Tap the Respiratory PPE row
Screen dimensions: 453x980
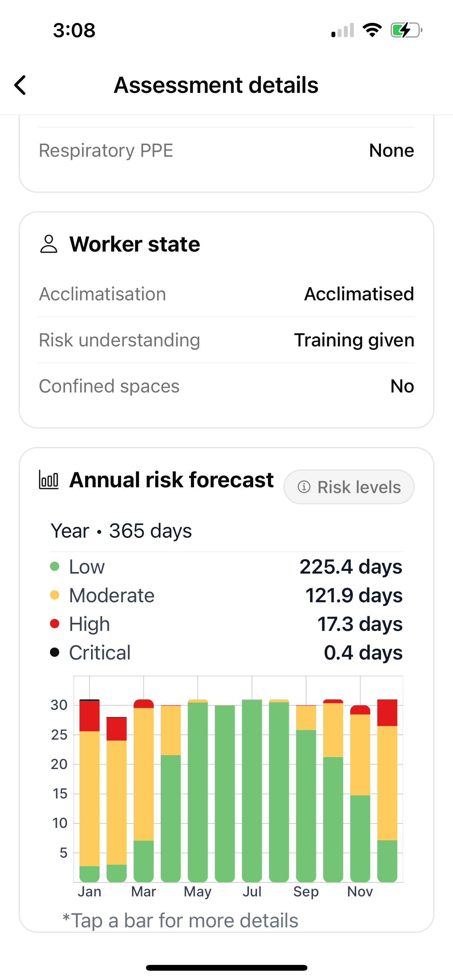pyautogui.click(x=226, y=150)
